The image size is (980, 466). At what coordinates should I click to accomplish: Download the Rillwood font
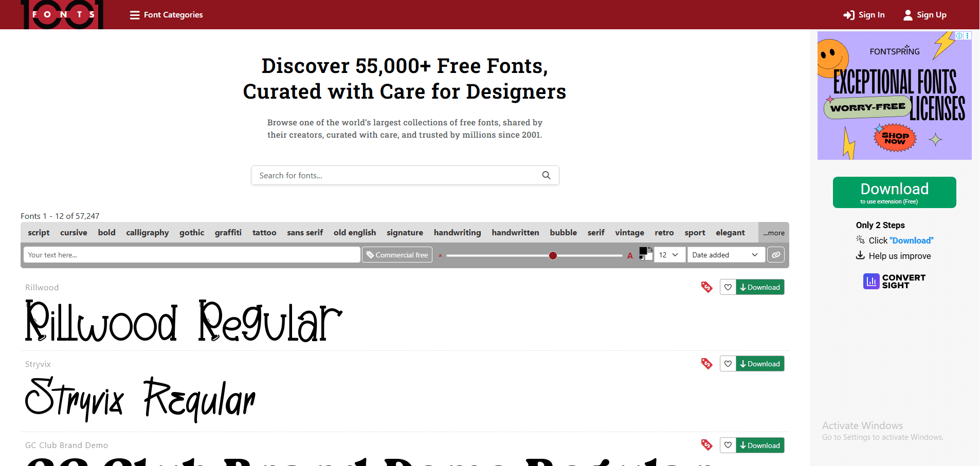click(x=760, y=287)
